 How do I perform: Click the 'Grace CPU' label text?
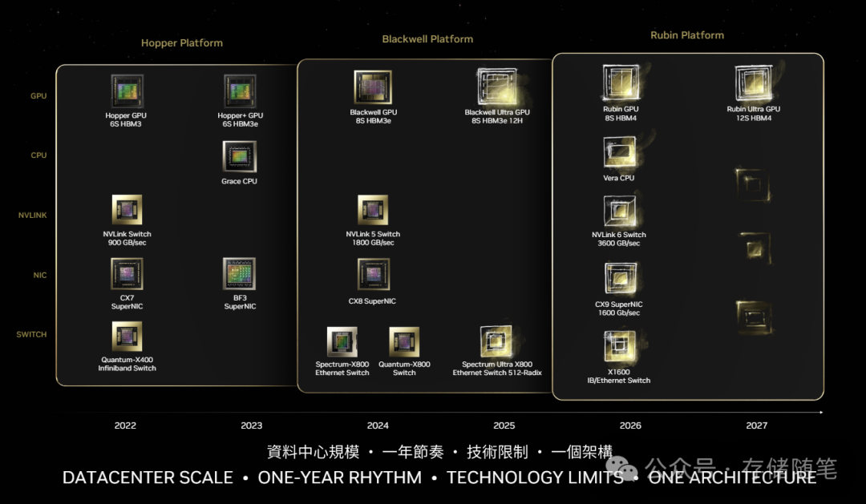pyautogui.click(x=239, y=182)
